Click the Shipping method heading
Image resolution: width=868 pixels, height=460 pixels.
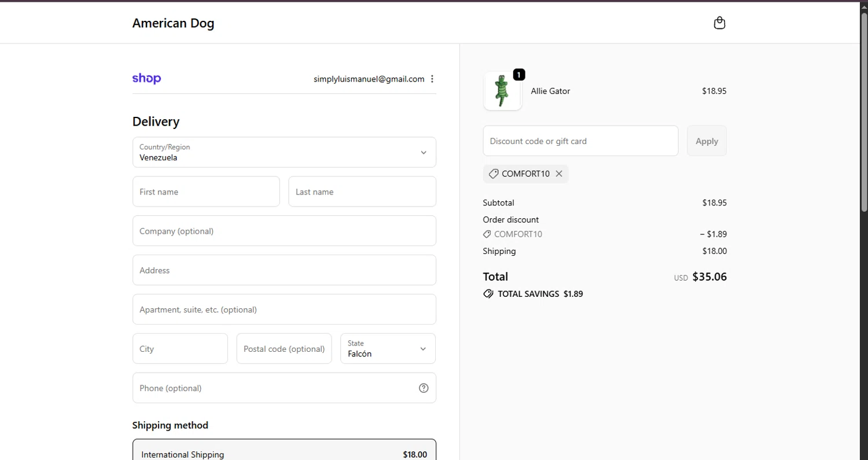pos(170,425)
